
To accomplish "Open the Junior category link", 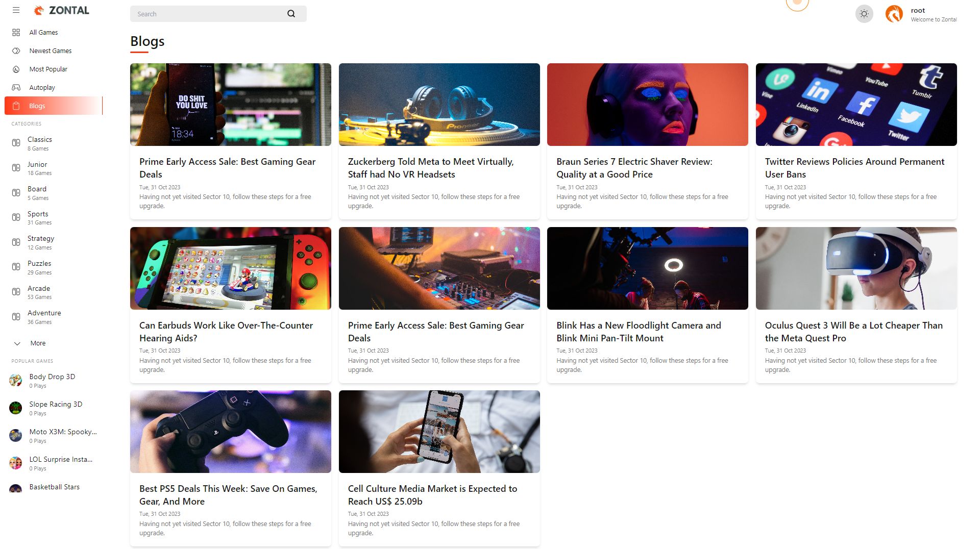I will click(37, 164).
